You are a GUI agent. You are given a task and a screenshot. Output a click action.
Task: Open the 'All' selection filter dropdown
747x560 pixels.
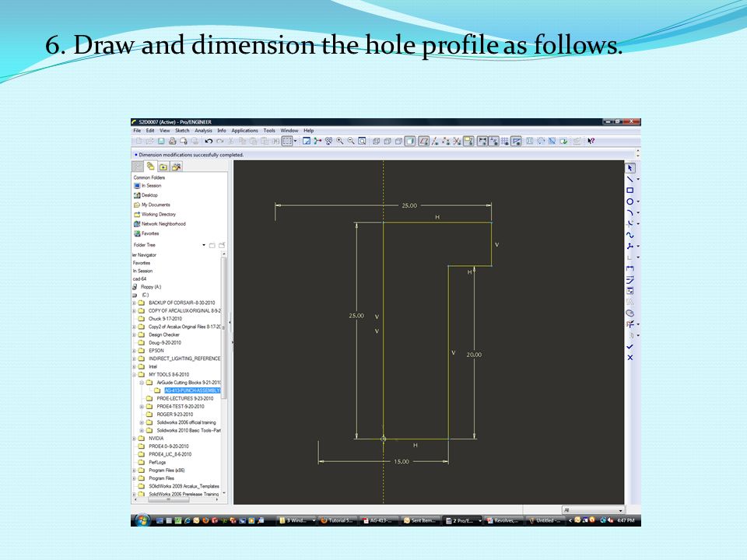(x=593, y=510)
